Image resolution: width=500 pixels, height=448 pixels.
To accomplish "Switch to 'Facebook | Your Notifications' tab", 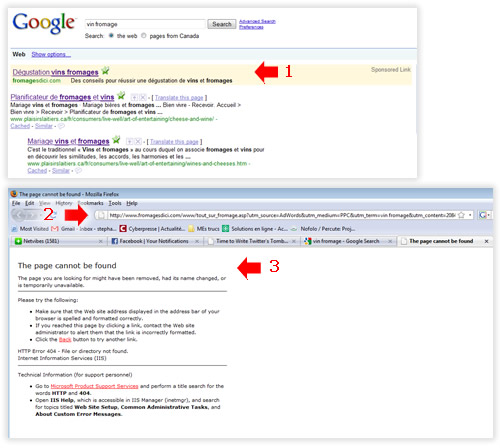I will coord(154,241).
